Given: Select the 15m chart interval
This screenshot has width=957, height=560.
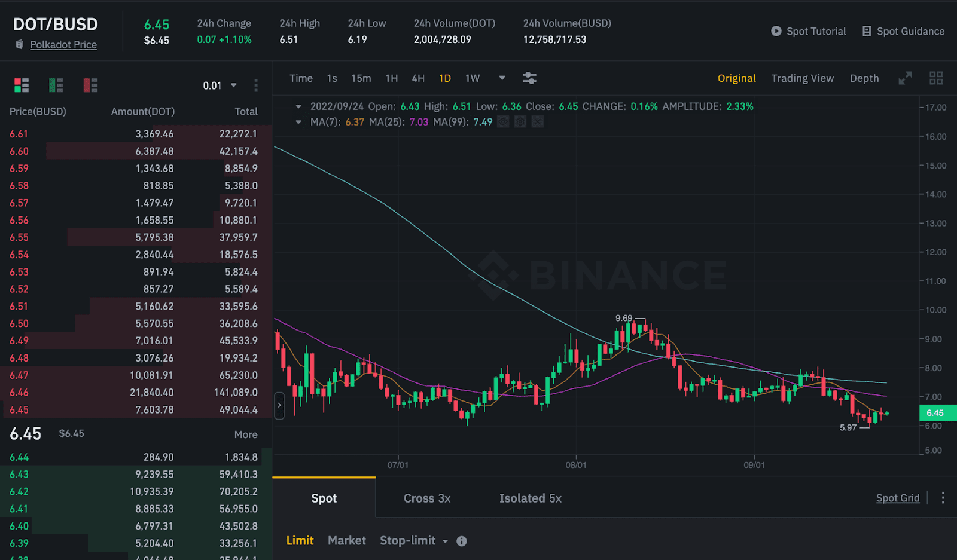Looking at the screenshot, I should click(361, 78).
